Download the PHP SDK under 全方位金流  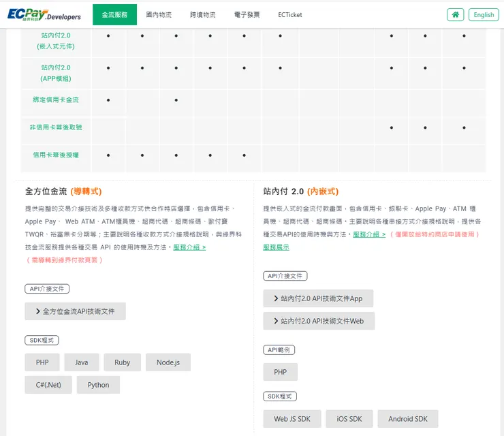[42, 362]
